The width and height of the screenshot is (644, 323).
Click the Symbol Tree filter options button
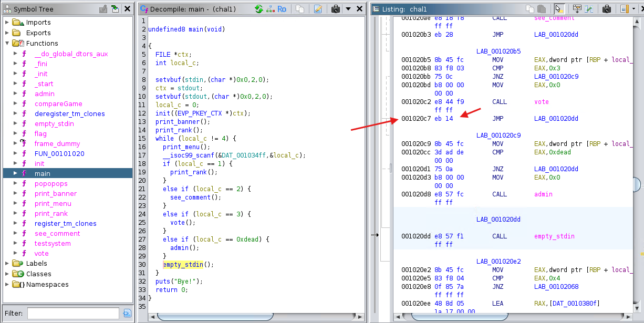tap(127, 314)
